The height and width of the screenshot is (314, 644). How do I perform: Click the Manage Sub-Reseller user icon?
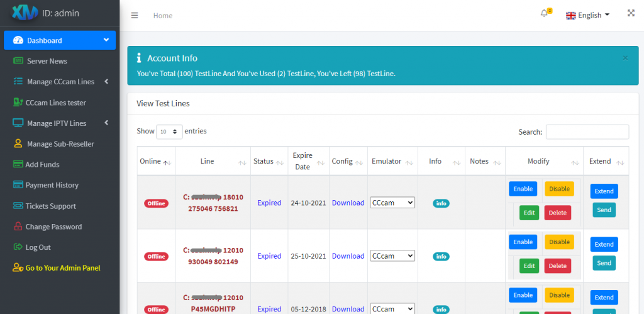point(18,143)
